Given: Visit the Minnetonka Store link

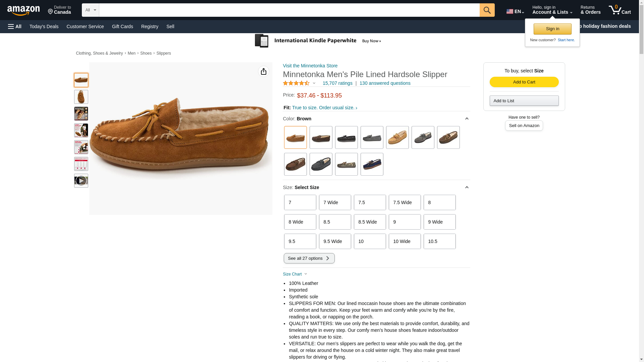Looking at the screenshot, I should coord(310,66).
